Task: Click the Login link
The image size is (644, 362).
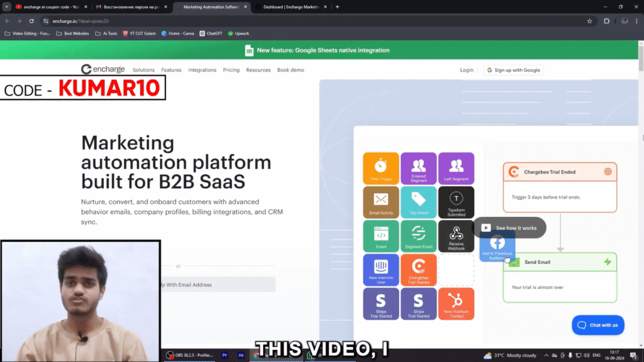Action: pos(467,70)
